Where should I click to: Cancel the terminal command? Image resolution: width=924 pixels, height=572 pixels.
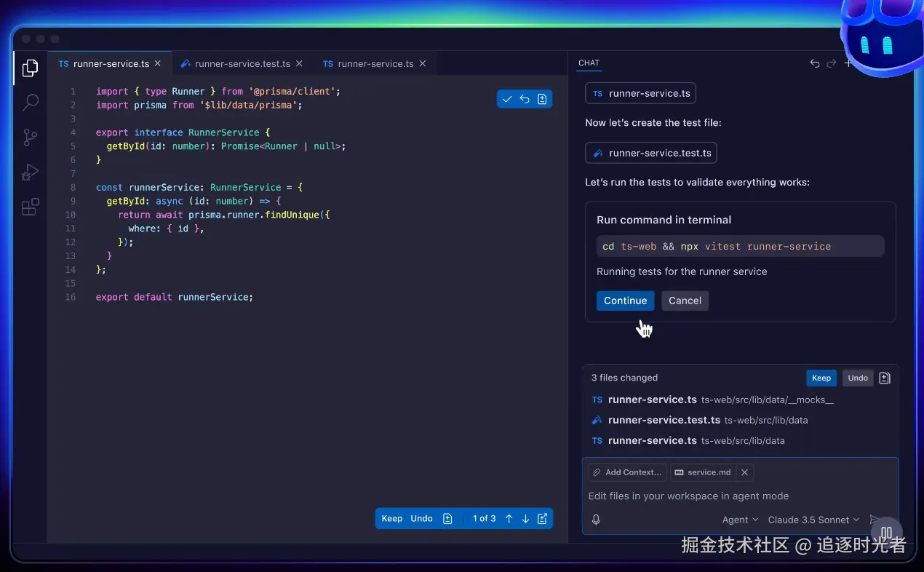(685, 301)
